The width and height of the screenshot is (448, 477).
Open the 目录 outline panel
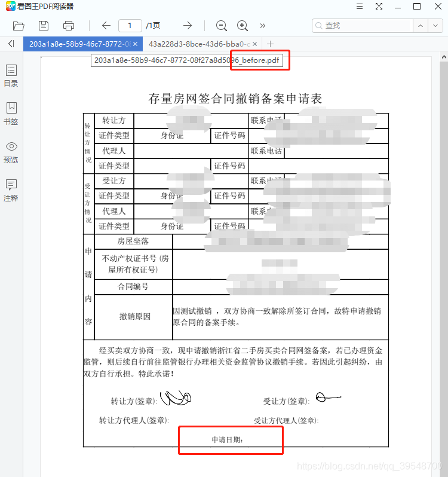11,76
